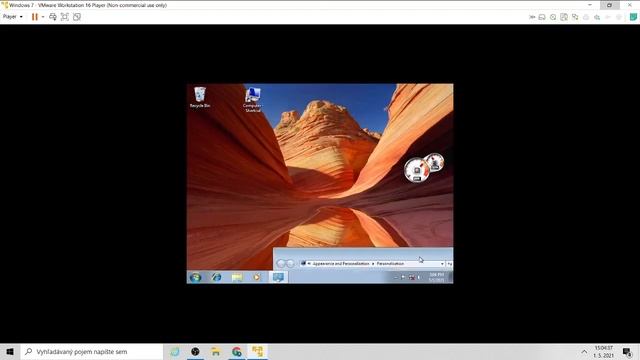Click the CPU meter gadget on the desktop
This screenshot has height=360, width=640.
416,170
